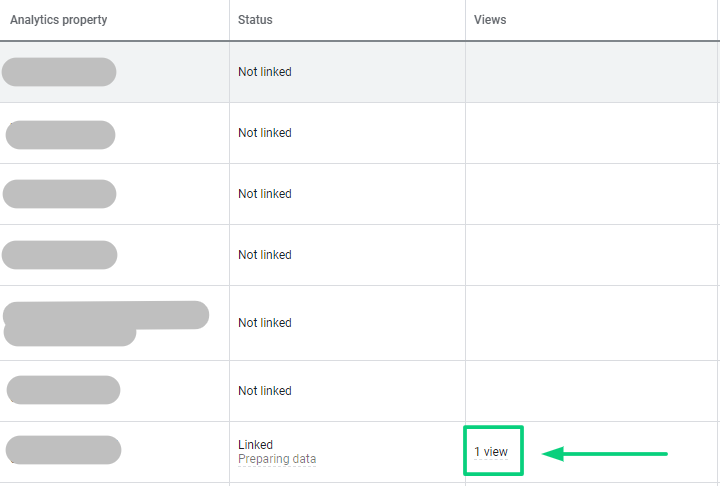Click Not linked beside the two-line blurred property
This screenshot has height=486, width=720.
(x=265, y=323)
